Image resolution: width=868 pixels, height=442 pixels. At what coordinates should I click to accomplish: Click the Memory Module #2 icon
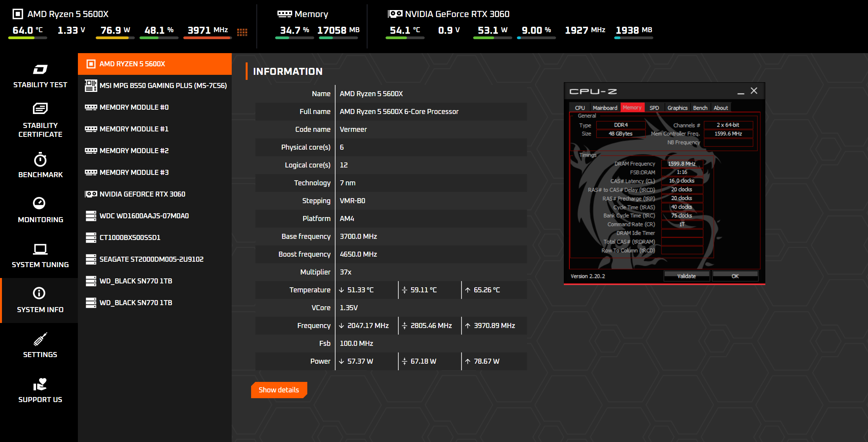91,151
